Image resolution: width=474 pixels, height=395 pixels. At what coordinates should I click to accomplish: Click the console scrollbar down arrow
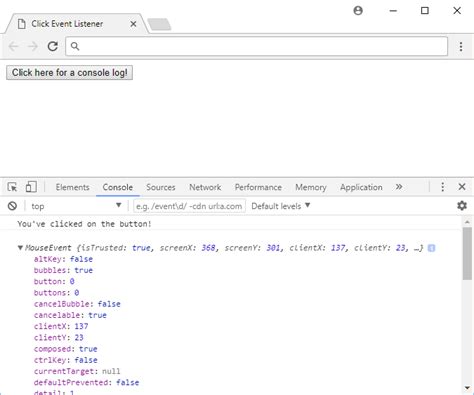467,388
